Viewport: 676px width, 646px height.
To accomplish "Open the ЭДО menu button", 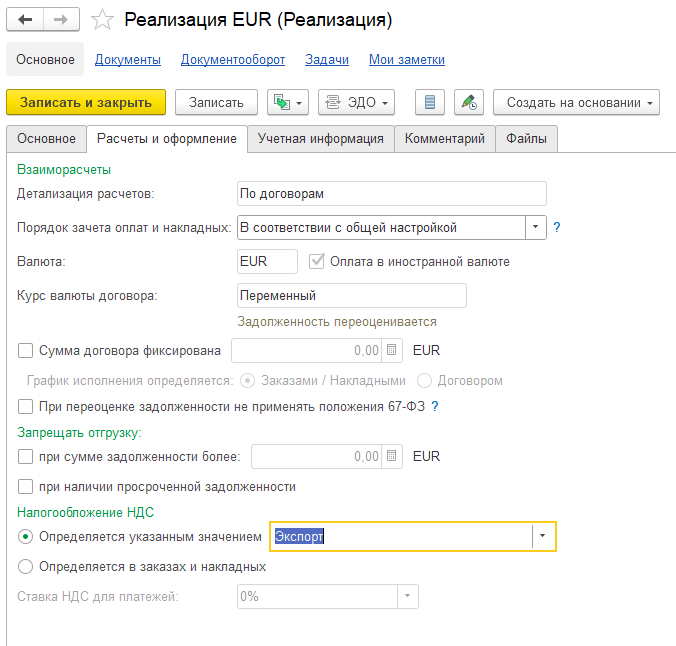I will [357, 103].
